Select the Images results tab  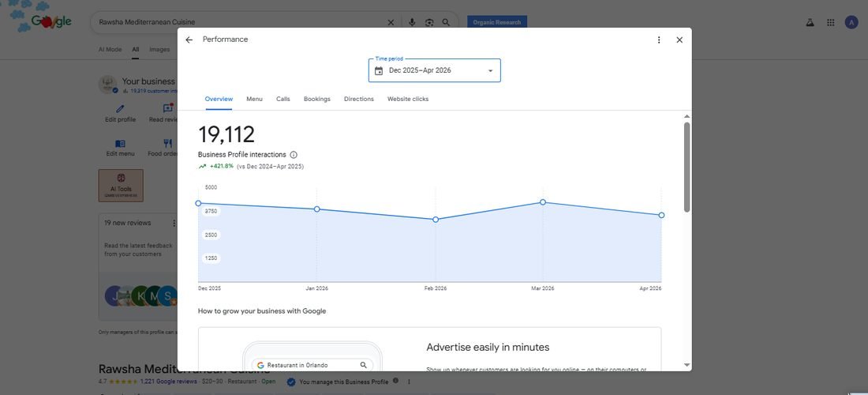click(159, 49)
